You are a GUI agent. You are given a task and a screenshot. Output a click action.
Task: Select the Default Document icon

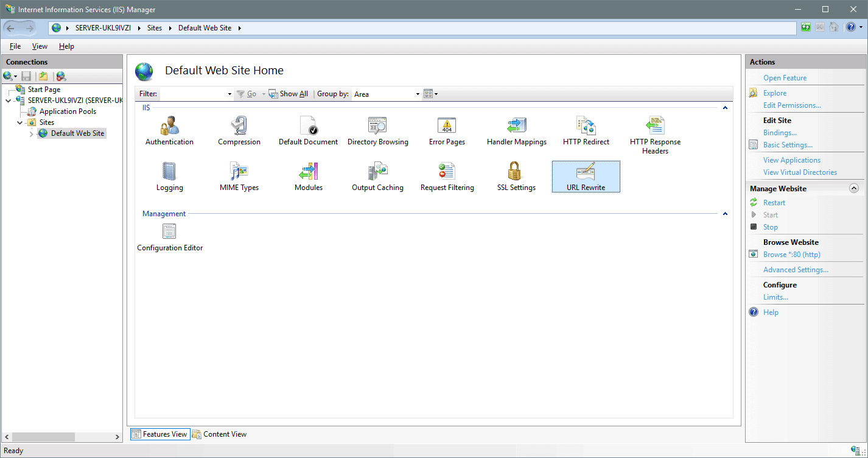[x=309, y=131]
